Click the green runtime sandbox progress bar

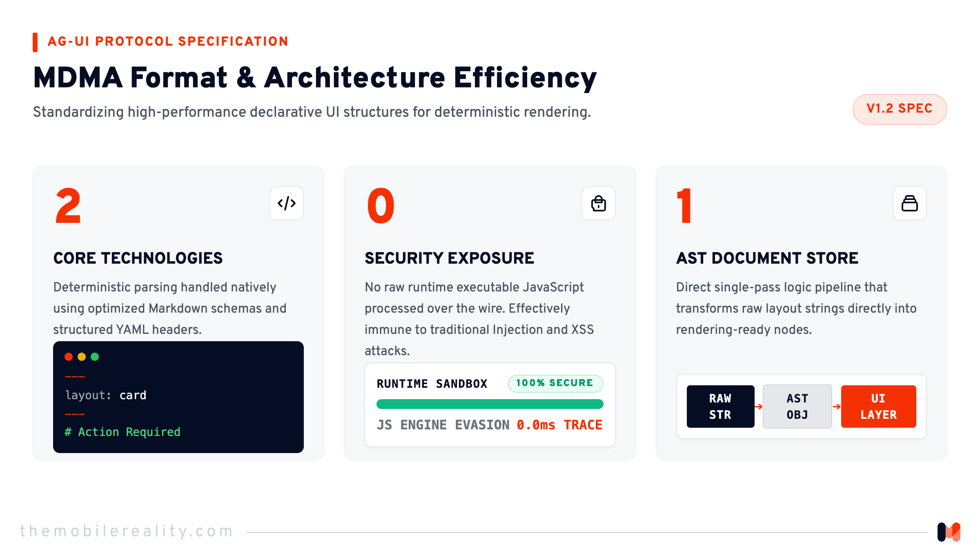(490, 404)
